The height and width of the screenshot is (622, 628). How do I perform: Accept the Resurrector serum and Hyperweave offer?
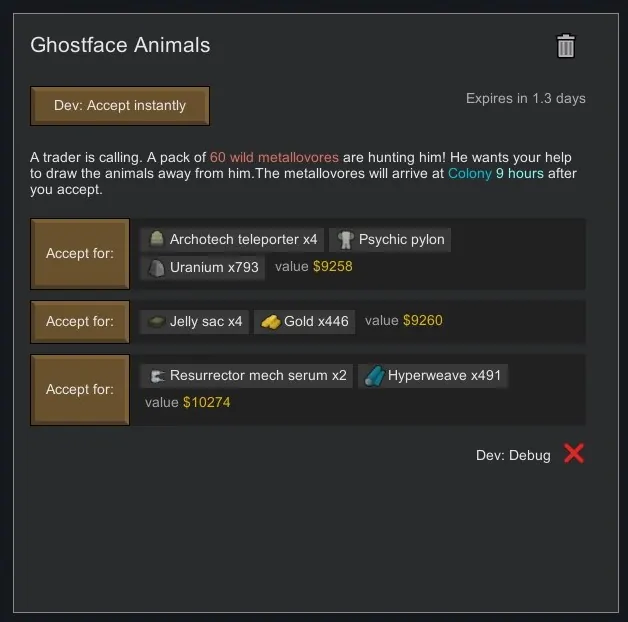[x=80, y=389]
